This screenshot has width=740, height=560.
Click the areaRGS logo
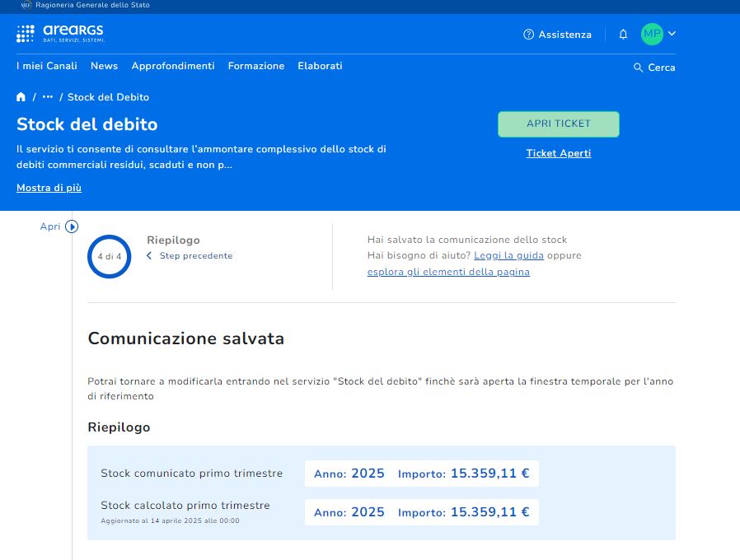click(x=61, y=34)
